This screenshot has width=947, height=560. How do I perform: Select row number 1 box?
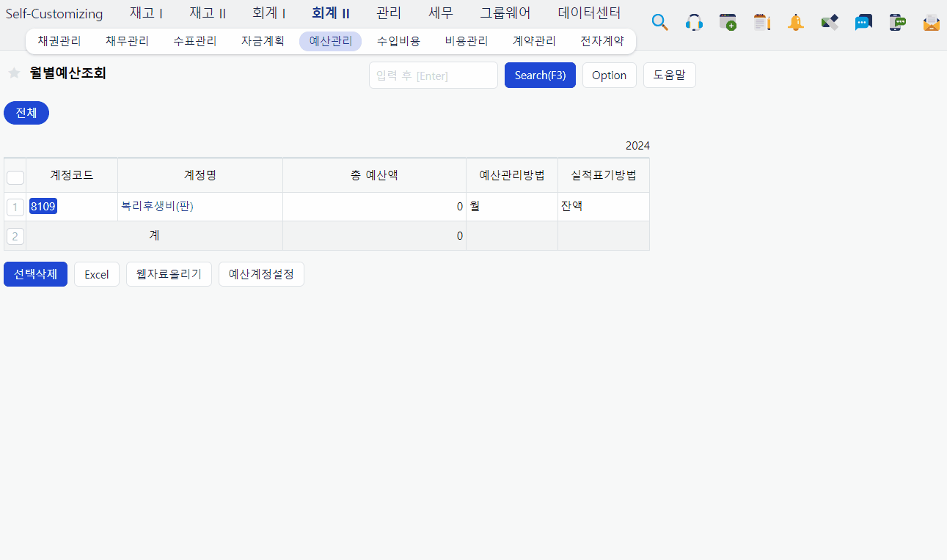pyautogui.click(x=15, y=207)
